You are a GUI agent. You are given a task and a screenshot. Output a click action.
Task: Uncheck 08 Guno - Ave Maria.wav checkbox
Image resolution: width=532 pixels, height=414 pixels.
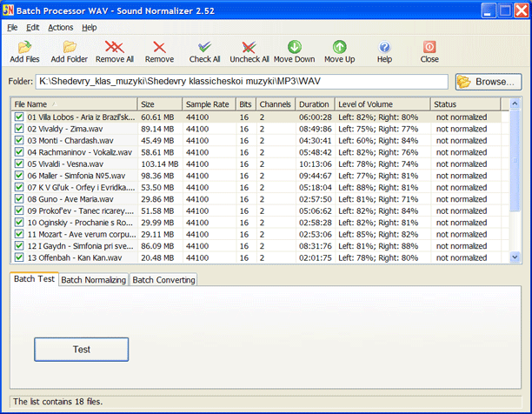coord(19,199)
